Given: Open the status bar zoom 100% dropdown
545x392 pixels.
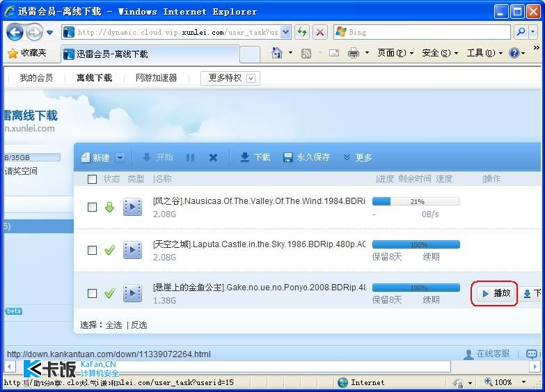Looking at the screenshot, I should [524, 382].
